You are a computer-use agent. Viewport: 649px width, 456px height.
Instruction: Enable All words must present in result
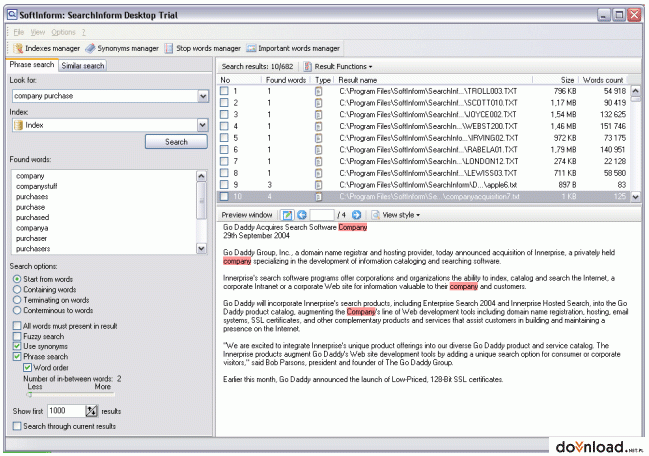tap(17, 326)
